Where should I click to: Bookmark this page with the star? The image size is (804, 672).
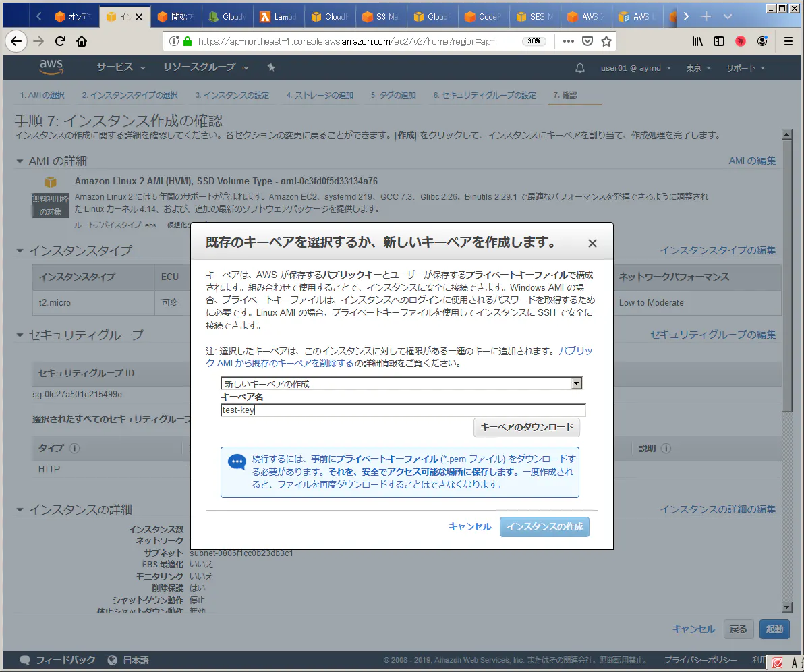pos(606,41)
